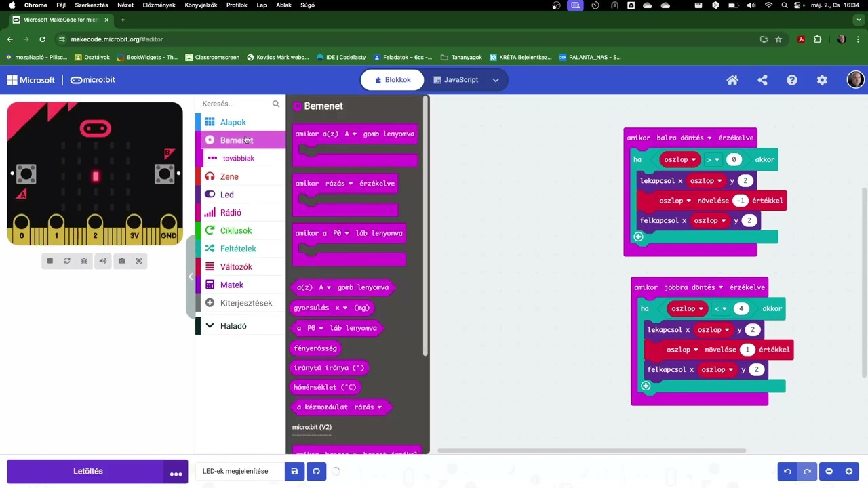Click the micro:bit brand logo in header
Viewport: 868px width, 488px height.
(x=93, y=80)
